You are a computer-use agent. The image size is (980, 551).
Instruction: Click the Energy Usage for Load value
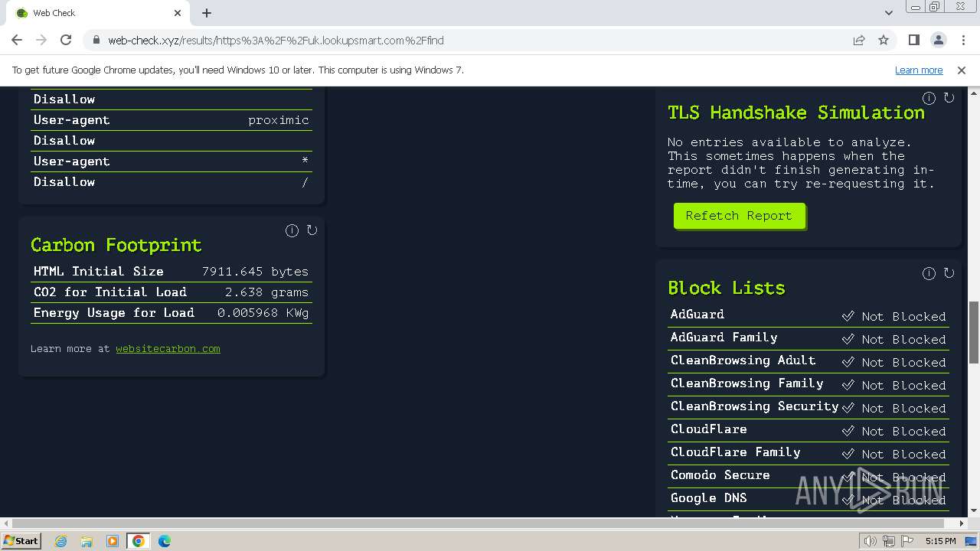click(x=263, y=313)
